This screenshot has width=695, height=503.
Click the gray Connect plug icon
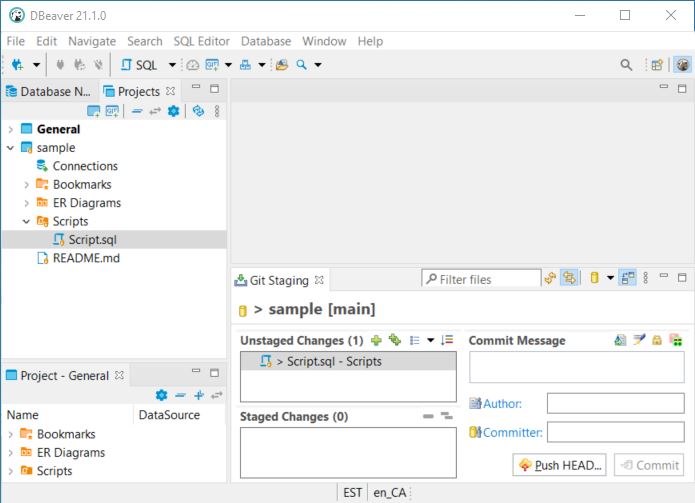[x=60, y=65]
